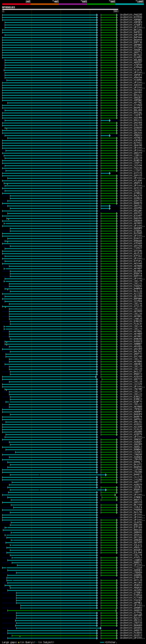Select the UniRef100_A3LQJ1 label
The width and height of the screenshot is (146, 644).
[131, 545]
